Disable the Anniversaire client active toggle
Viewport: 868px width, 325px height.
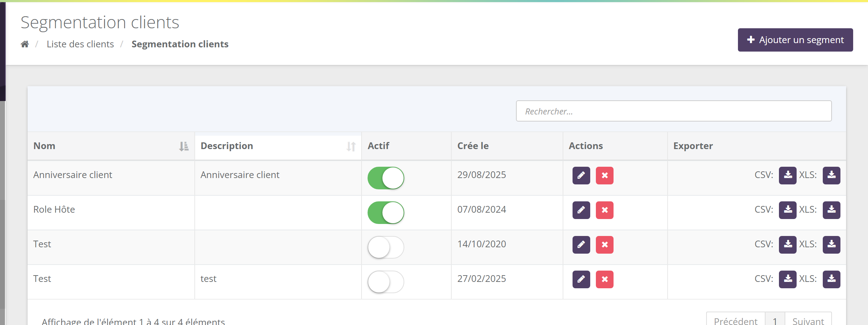point(386,178)
